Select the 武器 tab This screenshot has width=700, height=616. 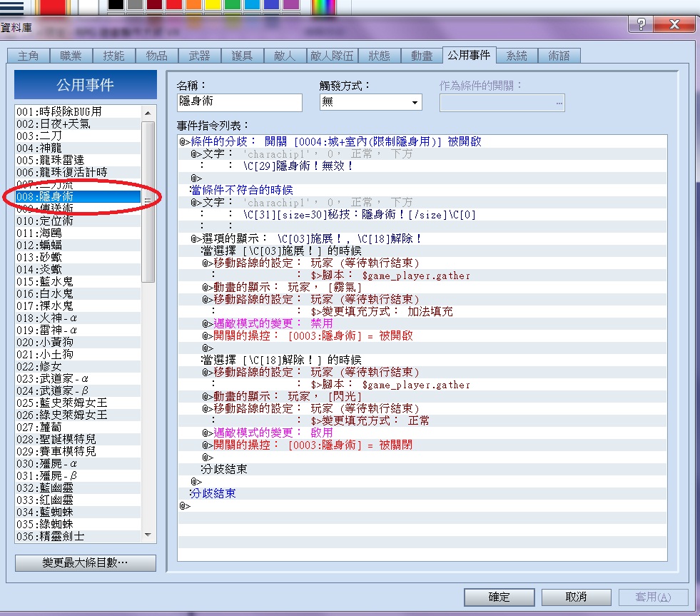pyautogui.click(x=199, y=56)
